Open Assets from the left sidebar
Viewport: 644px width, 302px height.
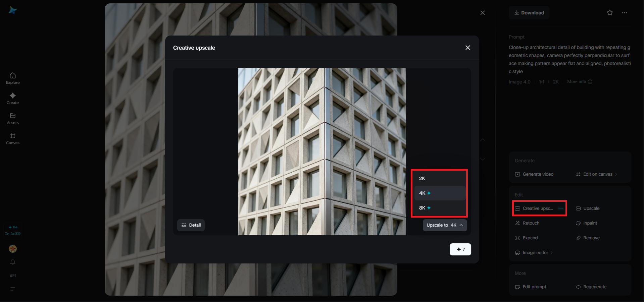click(x=12, y=118)
